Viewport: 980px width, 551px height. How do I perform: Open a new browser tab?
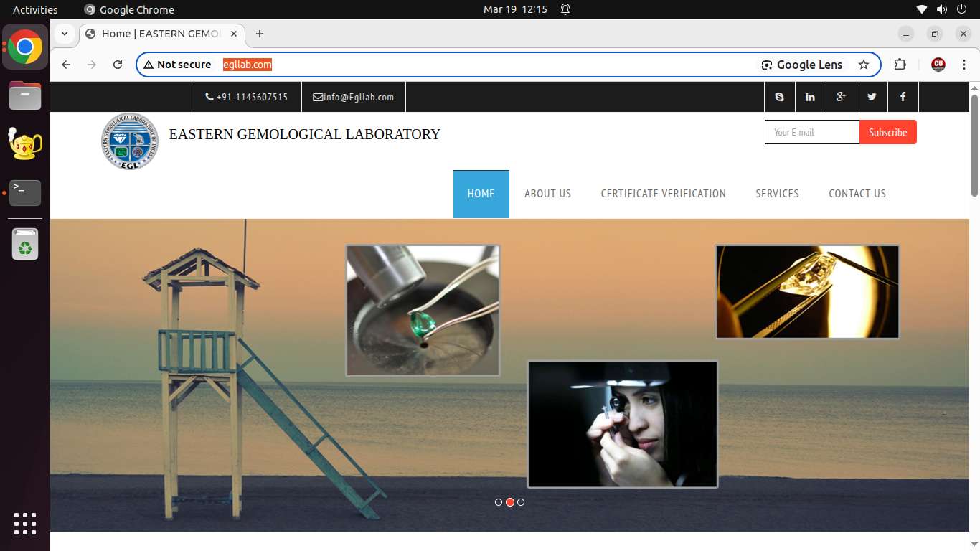click(x=260, y=34)
